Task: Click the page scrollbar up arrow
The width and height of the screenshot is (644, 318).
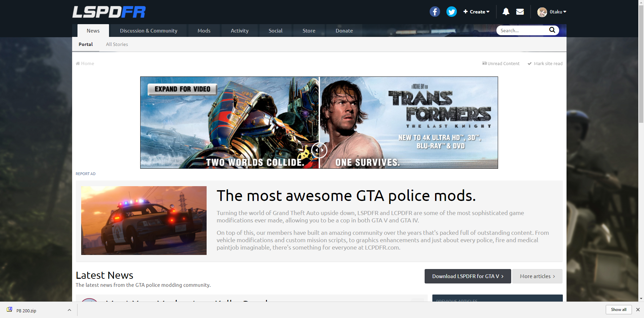Action: pos(641,2)
